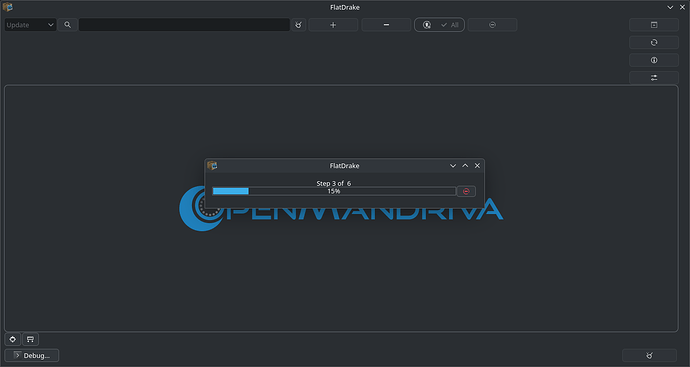Click the bull-head icon next to search field
This screenshot has width=690, height=367.
tap(298, 25)
